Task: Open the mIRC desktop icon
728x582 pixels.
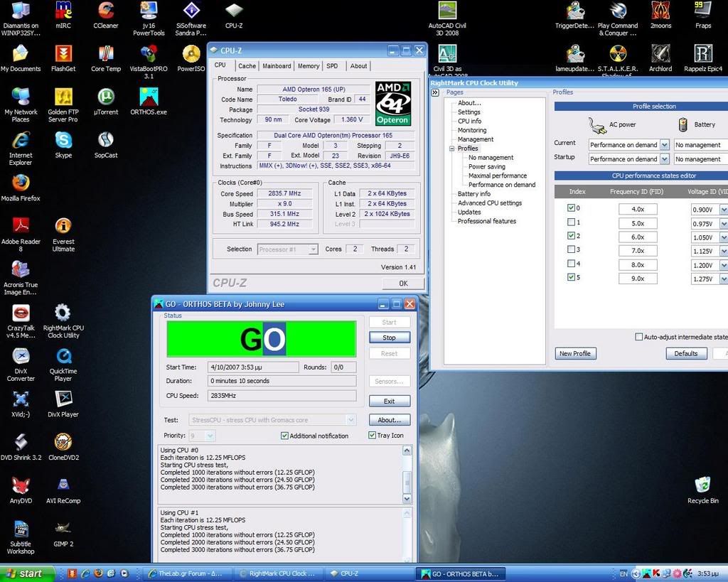Action: [x=63, y=14]
